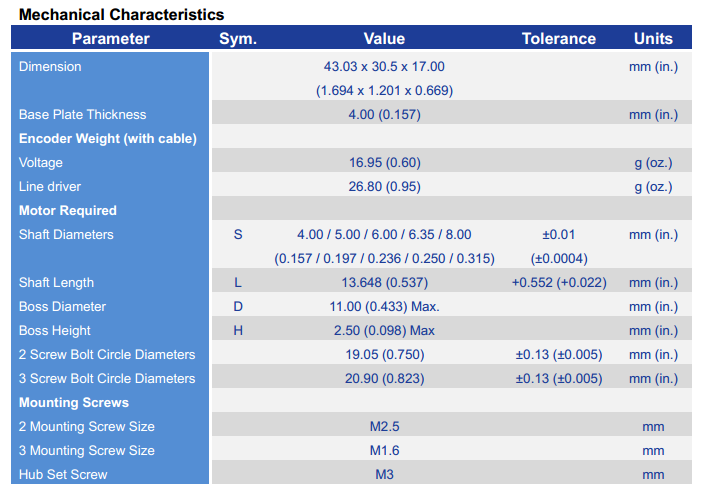The width and height of the screenshot is (712, 492).
Task: Click the Parameter column header
Action: pyautogui.click(x=110, y=39)
